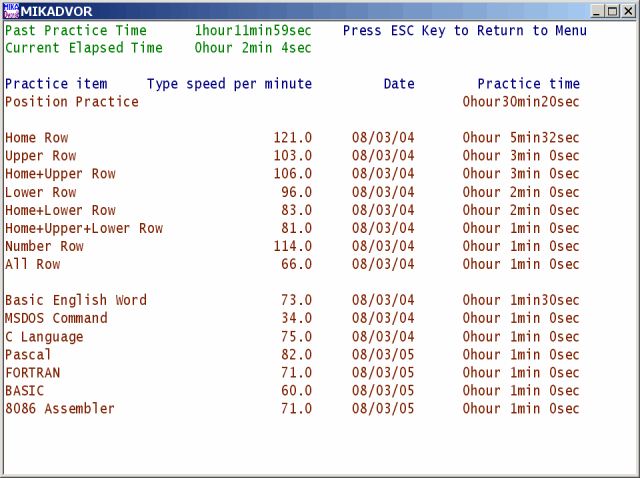Click the MIKADVOR app icon in title bar
The width and height of the screenshot is (640, 478).
point(11,11)
